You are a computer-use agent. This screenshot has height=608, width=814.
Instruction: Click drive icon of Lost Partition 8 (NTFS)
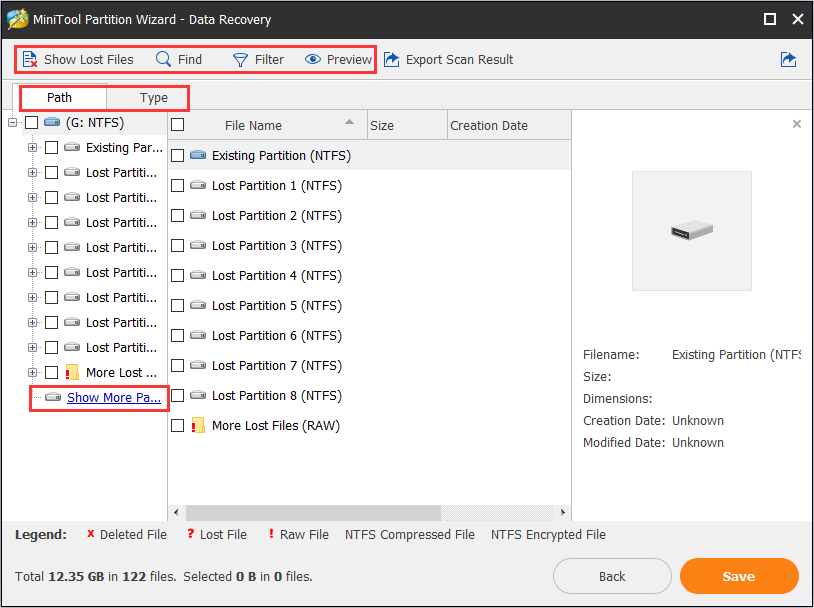pyautogui.click(x=198, y=395)
